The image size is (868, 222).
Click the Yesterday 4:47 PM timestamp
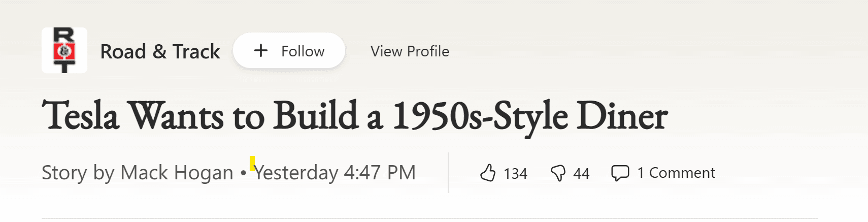coord(335,173)
